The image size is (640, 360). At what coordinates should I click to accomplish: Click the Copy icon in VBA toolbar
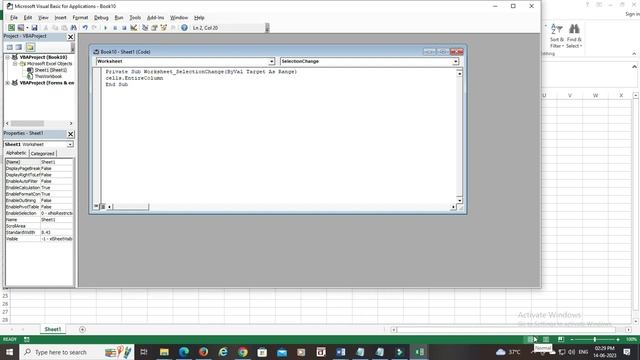[x=55, y=28]
